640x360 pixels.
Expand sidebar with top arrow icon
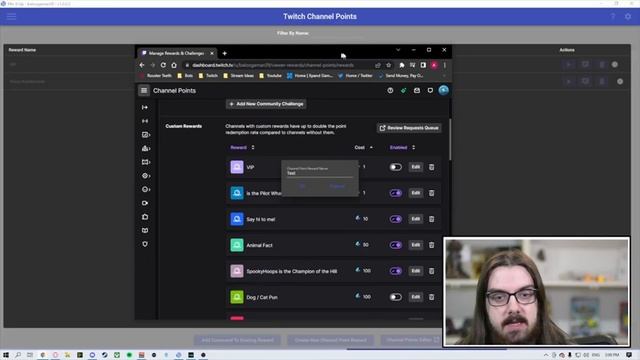pos(145,107)
